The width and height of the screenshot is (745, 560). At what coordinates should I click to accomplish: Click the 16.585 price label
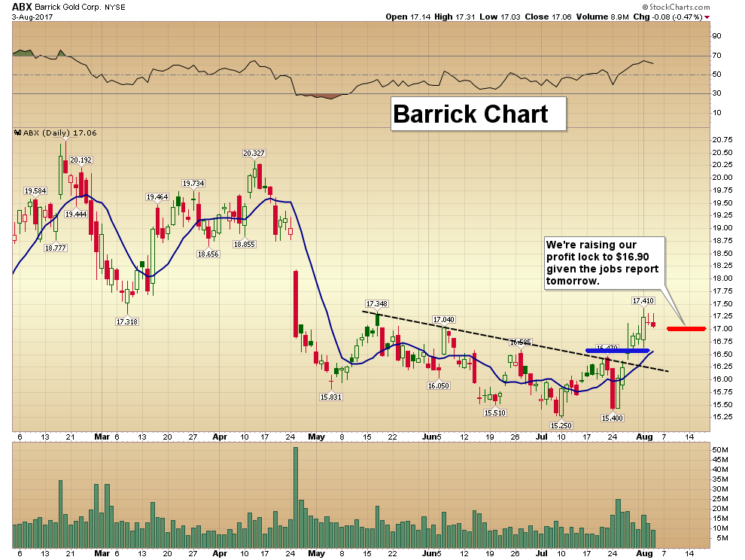pyautogui.click(x=520, y=342)
